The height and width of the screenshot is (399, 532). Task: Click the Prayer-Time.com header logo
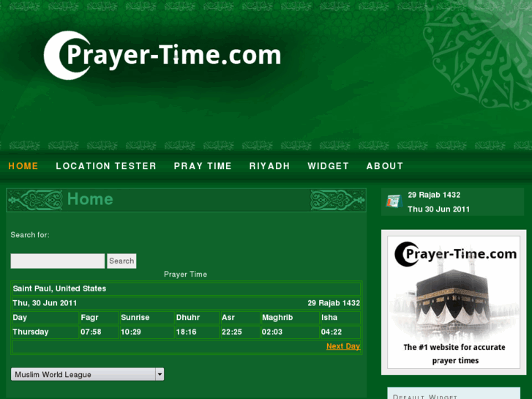click(x=162, y=56)
